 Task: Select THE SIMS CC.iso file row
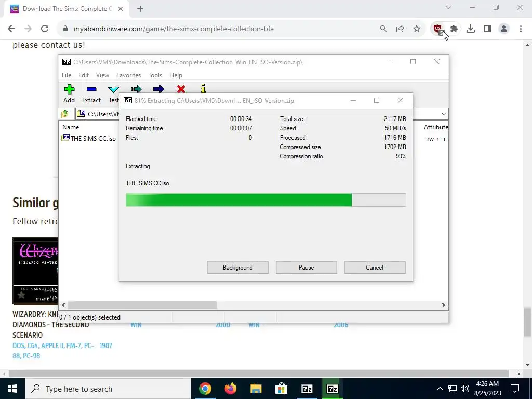(89, 138)
